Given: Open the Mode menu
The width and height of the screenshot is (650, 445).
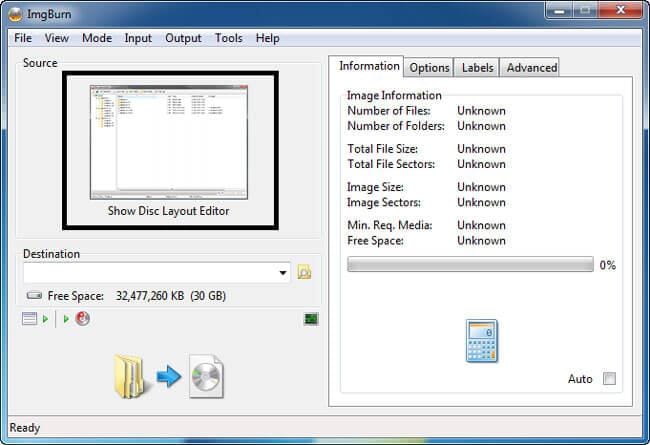Looking at the screenshot, I should (97, 38).
